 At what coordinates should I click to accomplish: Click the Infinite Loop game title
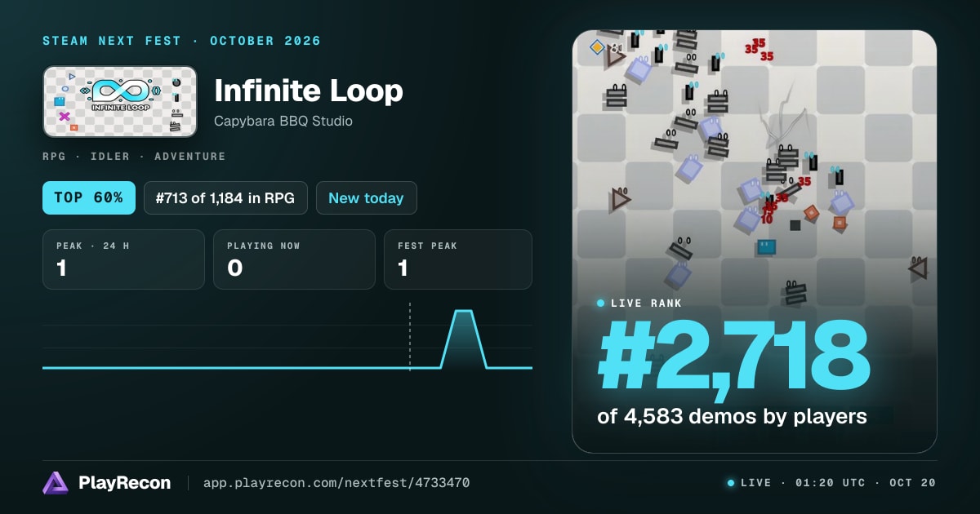click(309, 91)
